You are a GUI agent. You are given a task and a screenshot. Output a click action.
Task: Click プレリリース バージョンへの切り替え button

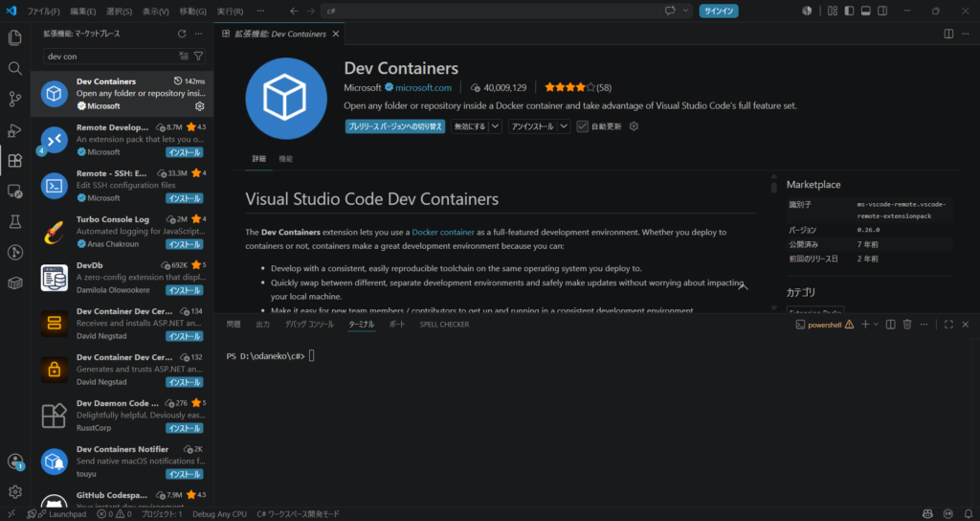tap(395, 126)
